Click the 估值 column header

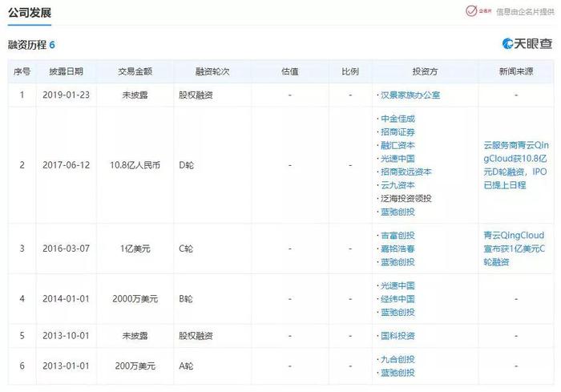coord(290,71)
